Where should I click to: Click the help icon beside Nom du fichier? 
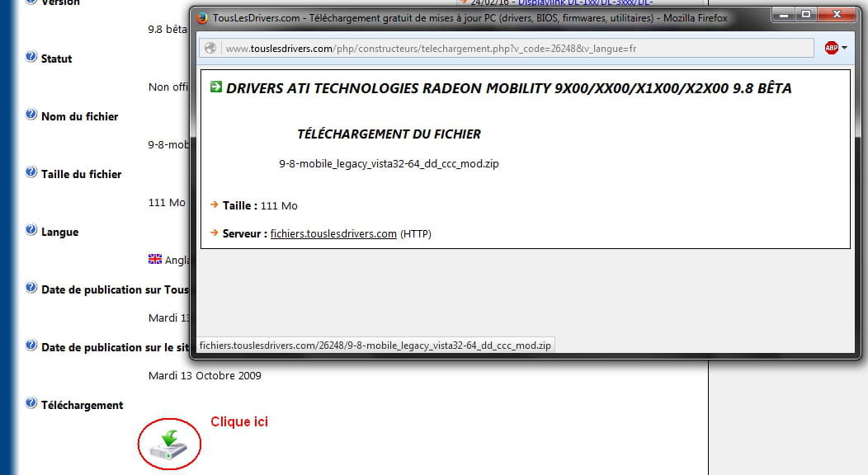(x=31, y=114)
